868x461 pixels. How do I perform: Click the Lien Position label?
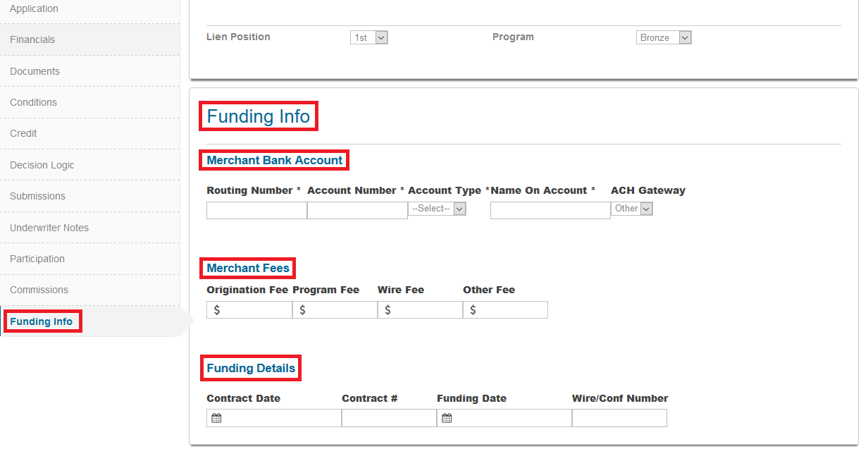tap(238, 37)
